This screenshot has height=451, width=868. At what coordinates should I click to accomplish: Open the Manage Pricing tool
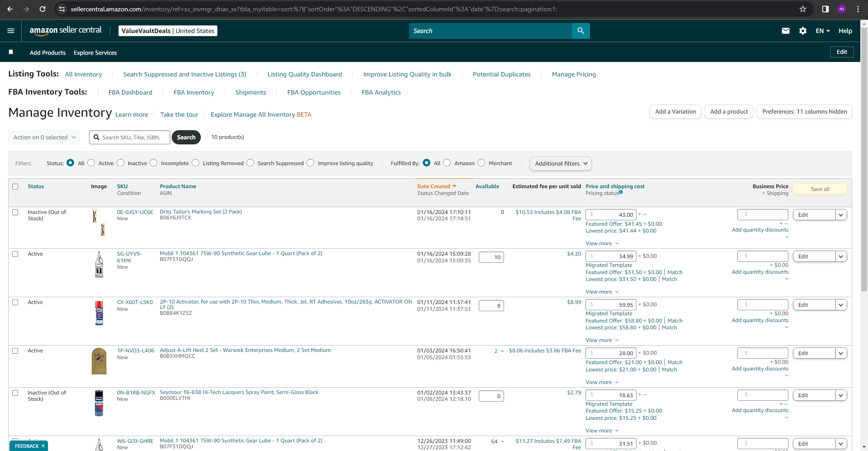point(574,74)
